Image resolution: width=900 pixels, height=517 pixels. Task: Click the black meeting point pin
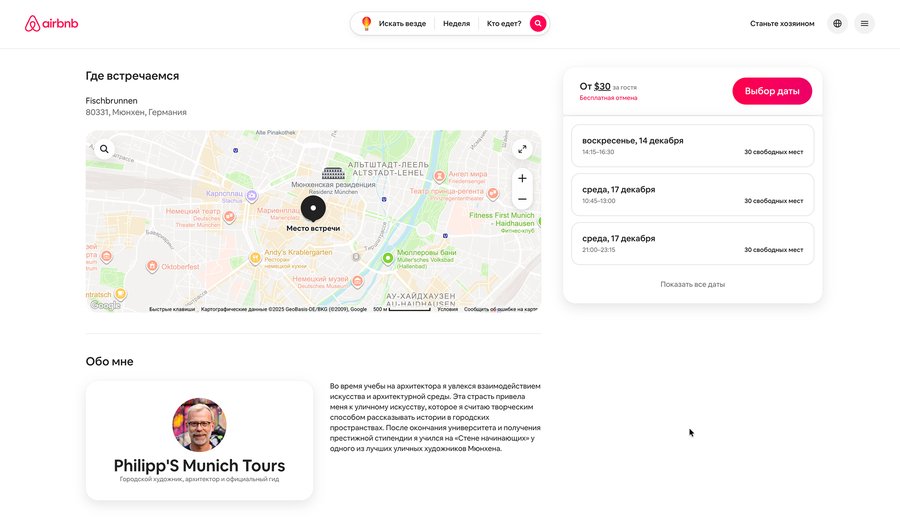click(313, 209)
